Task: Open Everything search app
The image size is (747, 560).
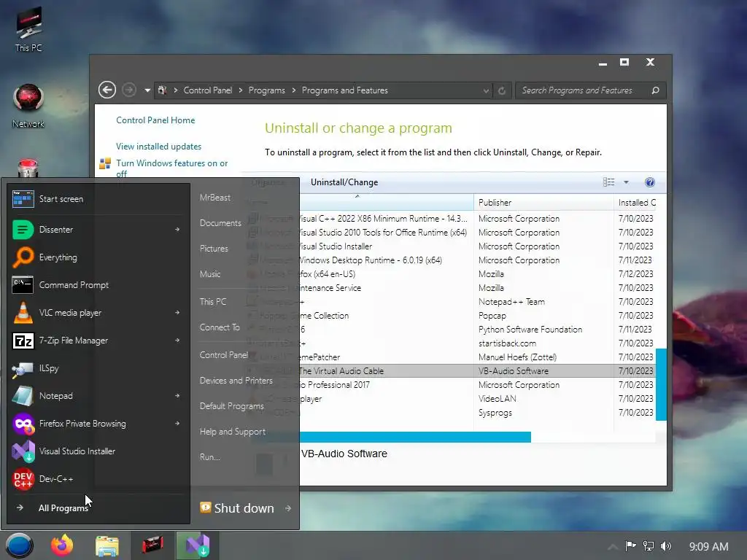Action: [98, 257]
